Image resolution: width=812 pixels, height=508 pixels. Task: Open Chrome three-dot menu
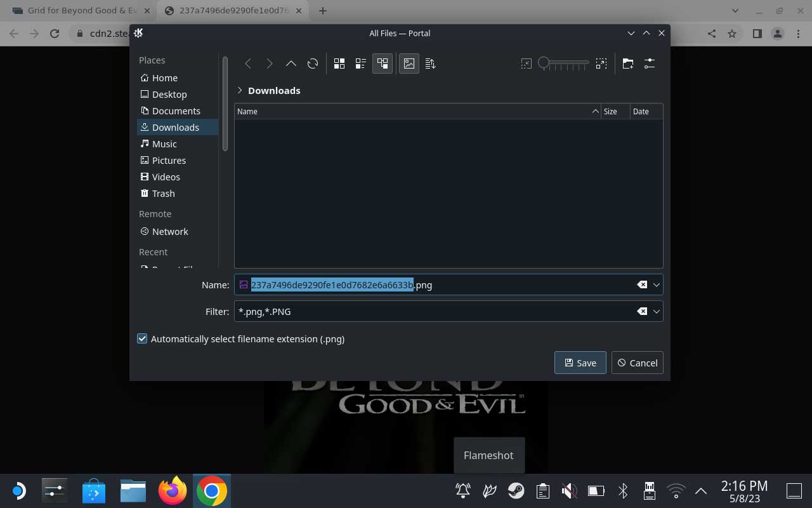[797, 34]
